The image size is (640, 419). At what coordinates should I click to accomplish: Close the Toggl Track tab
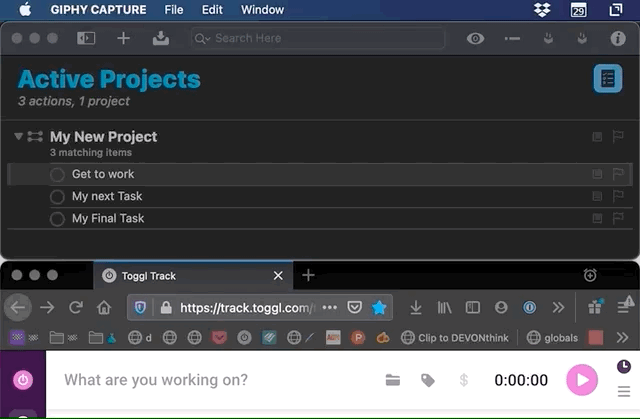click(278, 276)
